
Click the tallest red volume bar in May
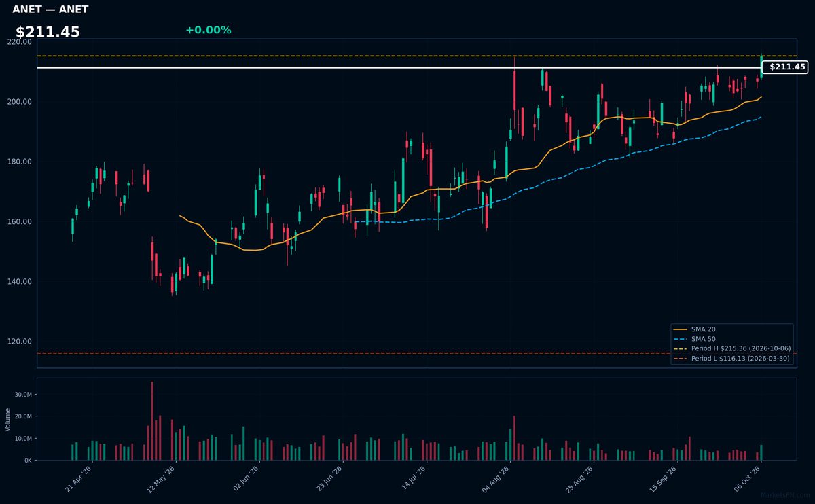point(152,421)
